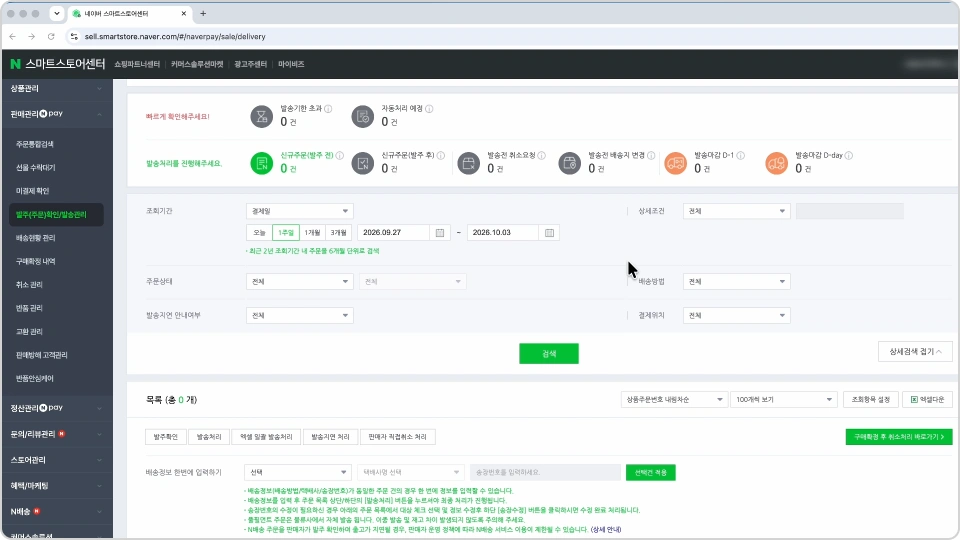The image size is (960, 540).
Task: Collapse detailed search with 상세검색 접기
Action: click(915, 351)
